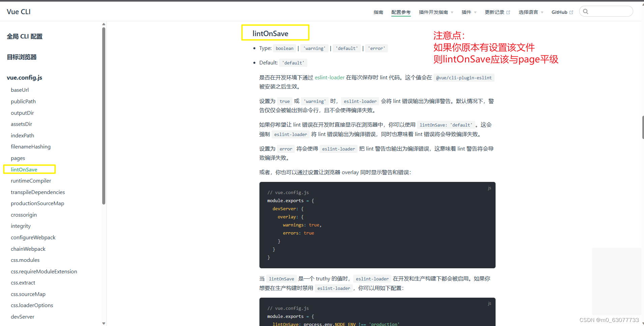This screenshot has width=644, height=326.
Task: Click the sidebar scrollbar thumb
Action: coord(104,116)
